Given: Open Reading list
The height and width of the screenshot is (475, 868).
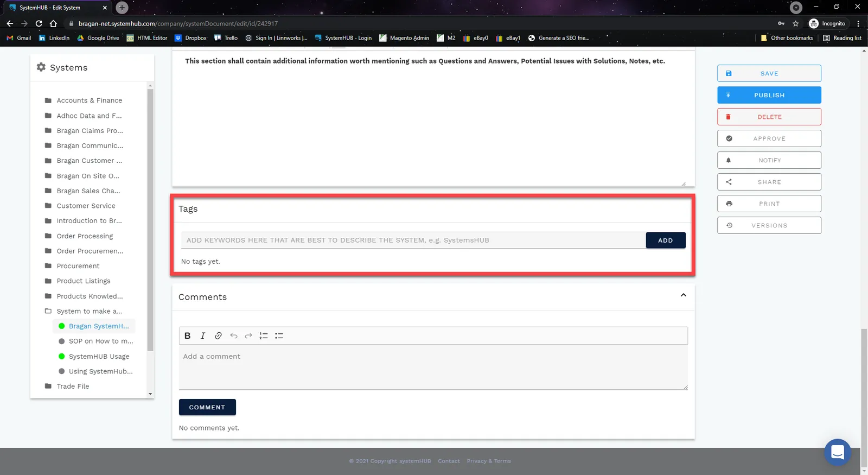Looking at the screenshot, I should pyautogui.click(x=842, y=38).
